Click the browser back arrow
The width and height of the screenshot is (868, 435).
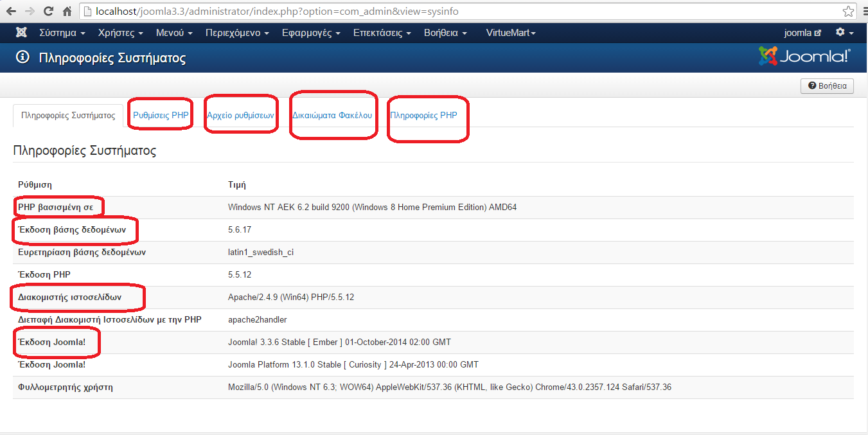(x=11, y=12)
